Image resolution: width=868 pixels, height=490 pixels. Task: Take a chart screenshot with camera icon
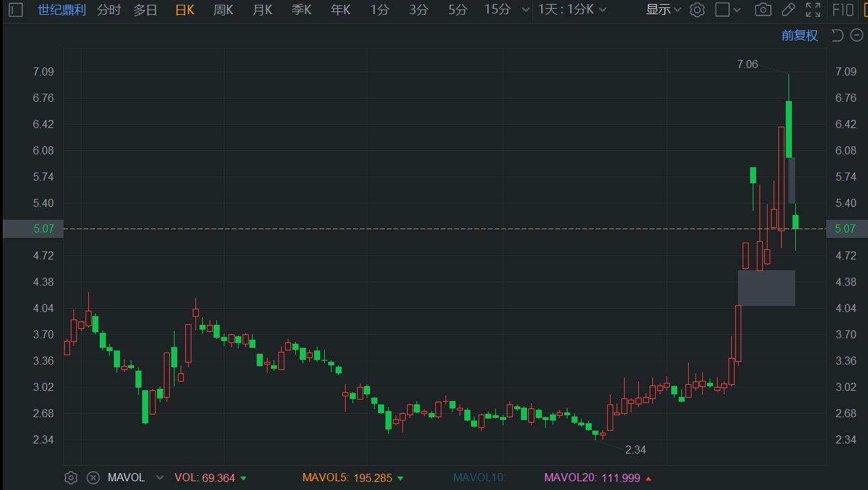[763, 10]
